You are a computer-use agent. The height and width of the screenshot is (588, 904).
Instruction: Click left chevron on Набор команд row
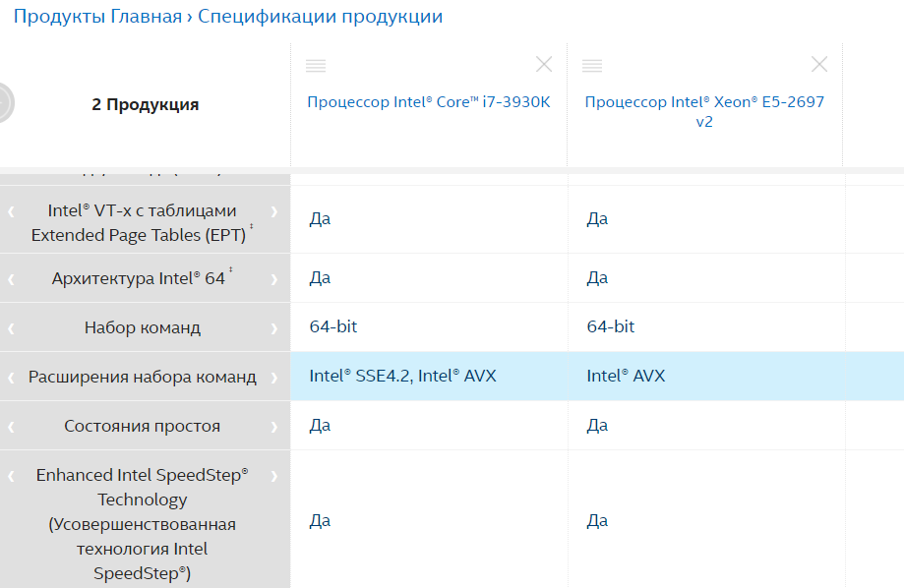pyautogui.click(x=11, y=328)
